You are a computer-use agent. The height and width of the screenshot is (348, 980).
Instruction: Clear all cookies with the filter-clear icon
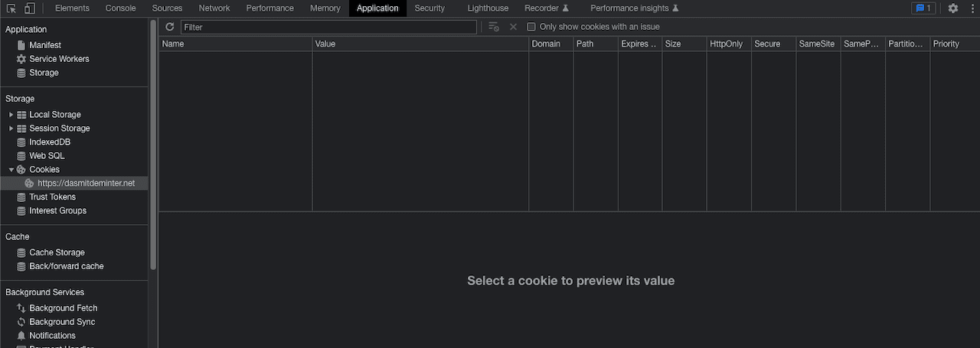[x=494, y=27]
